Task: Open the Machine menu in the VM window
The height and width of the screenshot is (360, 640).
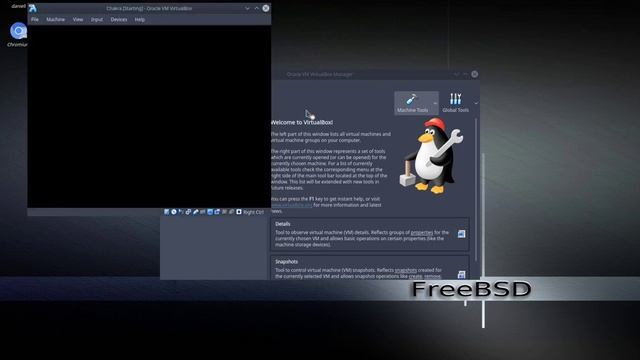Action: (56, 19)
